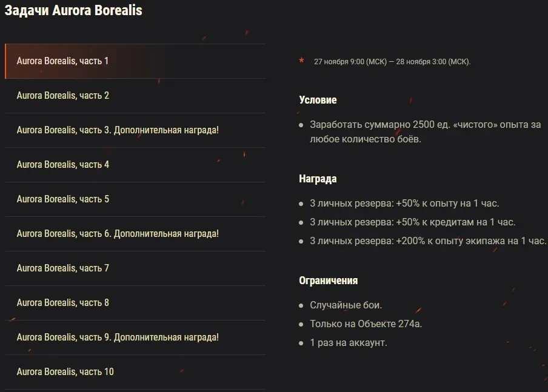The height and width of the screenshot is (392, 548).
Task: Click the event date range text
Action: click(392, 62)
